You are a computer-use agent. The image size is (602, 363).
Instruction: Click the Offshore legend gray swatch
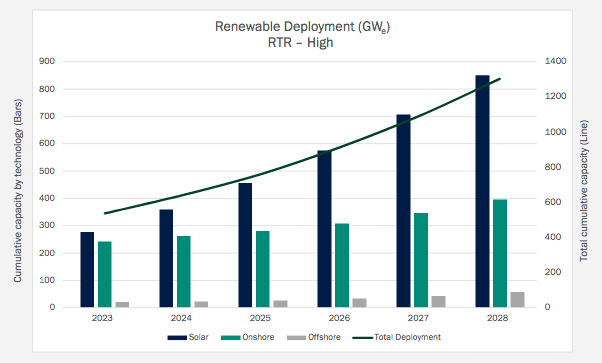click(297, 338)
